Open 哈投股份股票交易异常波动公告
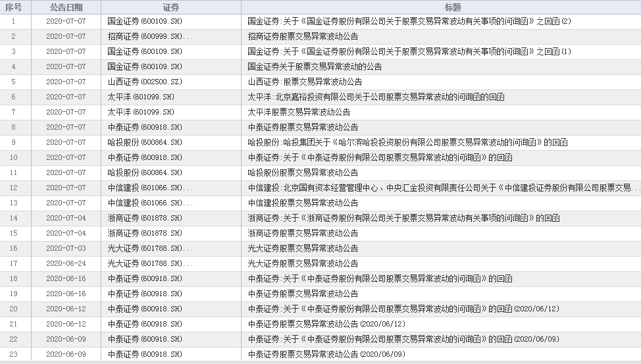Image resolution: width=641 pixels, height=364 pixels. (x=303, y=172)
